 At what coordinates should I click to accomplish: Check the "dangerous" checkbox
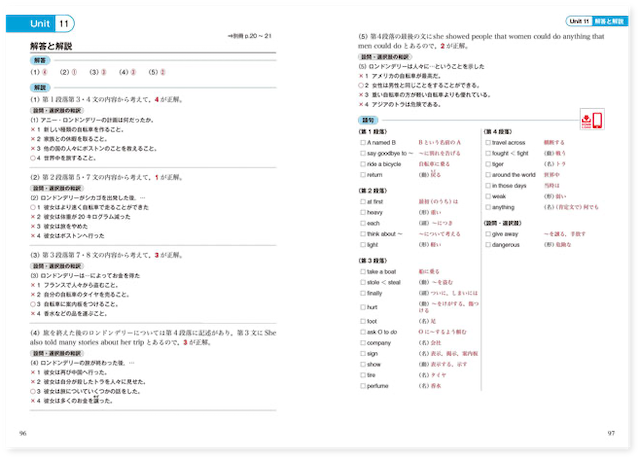488,245
